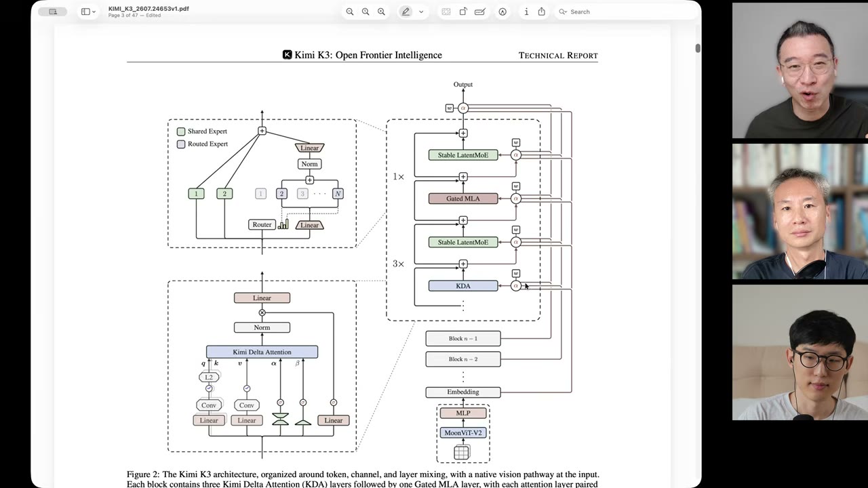
Task: Click the 'Output' label atop the diagram
Action: [463, 85]
